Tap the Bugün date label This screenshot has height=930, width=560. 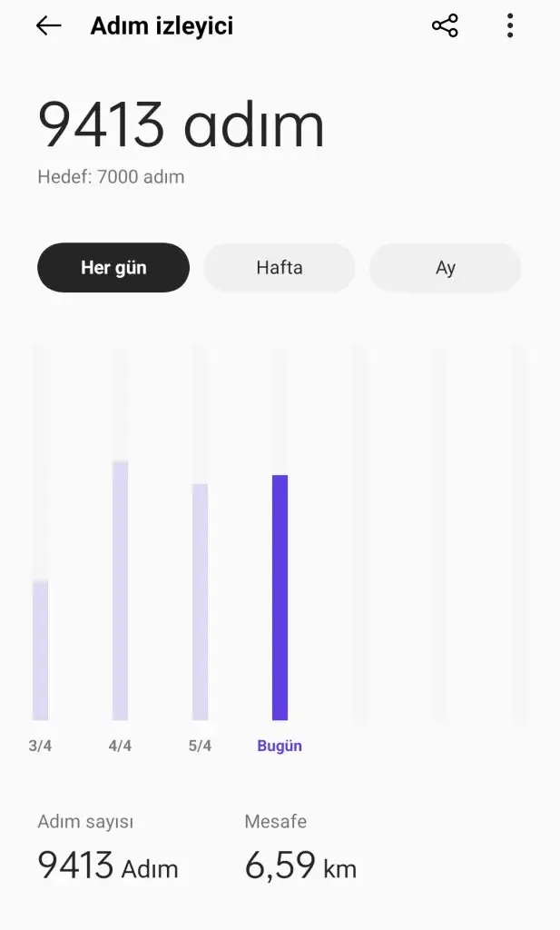[x=280, y=746]
